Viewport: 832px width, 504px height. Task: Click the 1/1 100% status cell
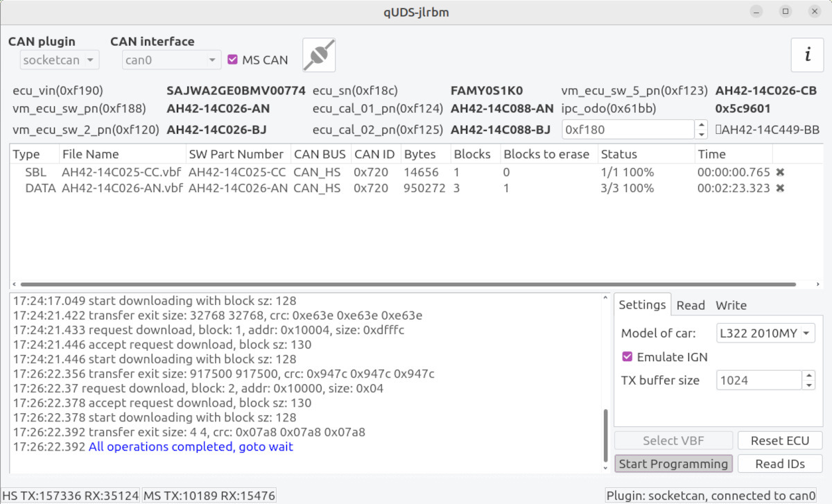click(x=627, y=172)
